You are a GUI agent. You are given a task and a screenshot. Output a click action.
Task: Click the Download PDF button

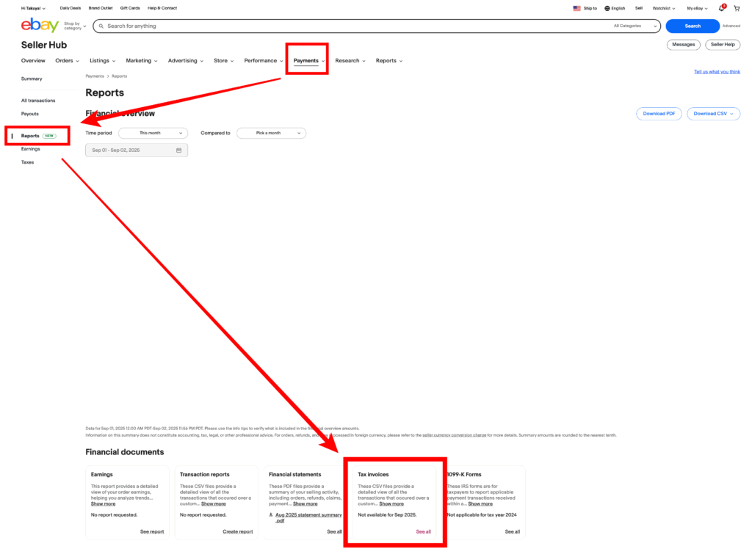click(x=659, y=114)
